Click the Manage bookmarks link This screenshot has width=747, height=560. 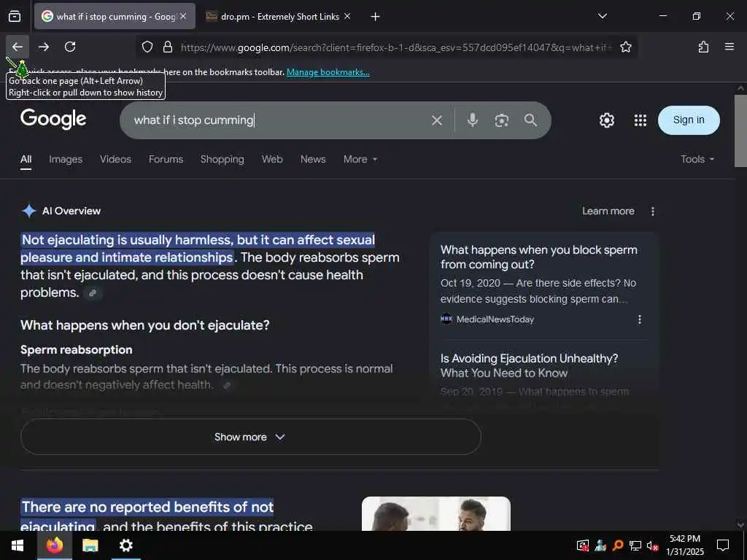coord(328,72)
